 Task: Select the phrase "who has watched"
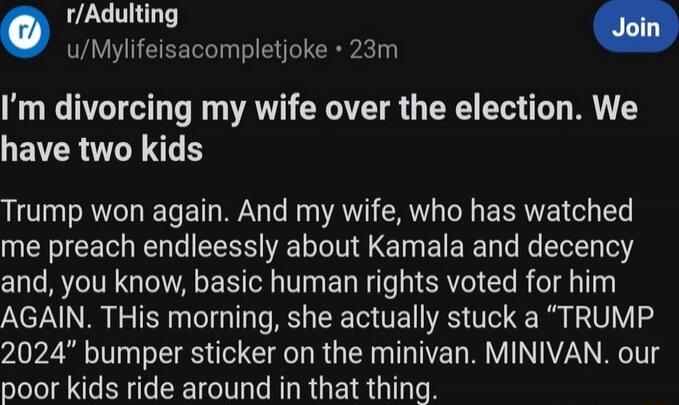click(x=520, y=211)
